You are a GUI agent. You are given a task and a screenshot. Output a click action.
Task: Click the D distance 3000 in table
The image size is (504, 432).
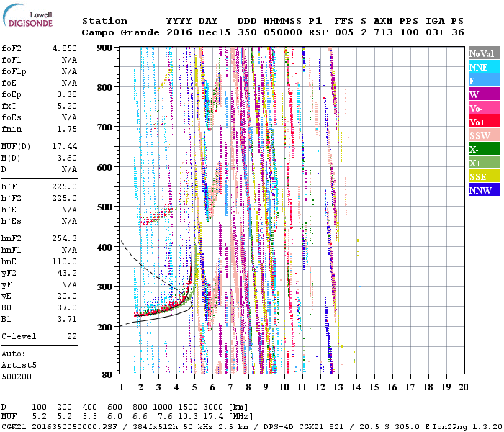point(213,407)
